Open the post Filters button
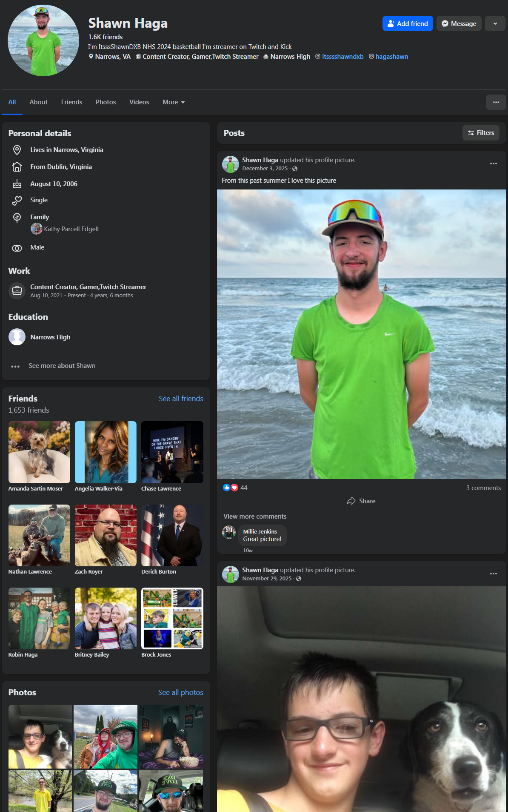508x812 pixels. point(481,133)
